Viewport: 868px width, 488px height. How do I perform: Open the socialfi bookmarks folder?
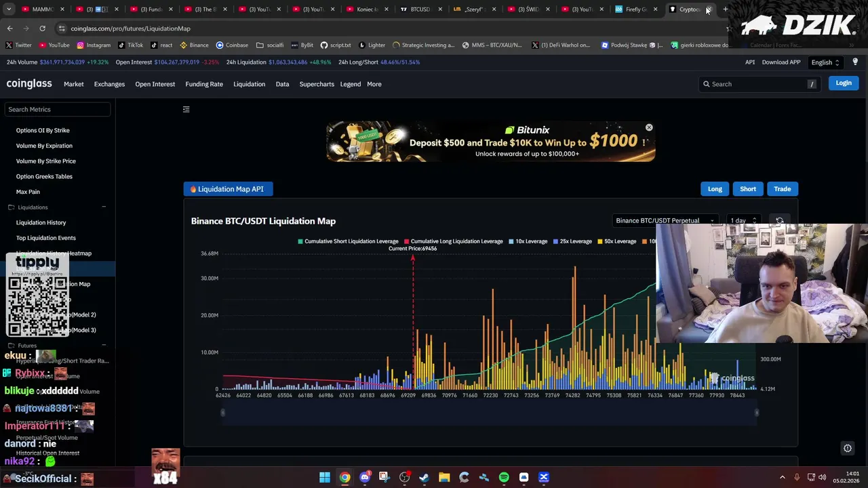(x=270, y=45)
